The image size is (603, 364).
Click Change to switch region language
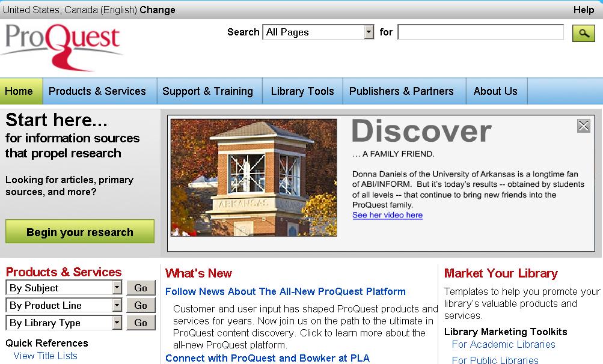[158, 10]
